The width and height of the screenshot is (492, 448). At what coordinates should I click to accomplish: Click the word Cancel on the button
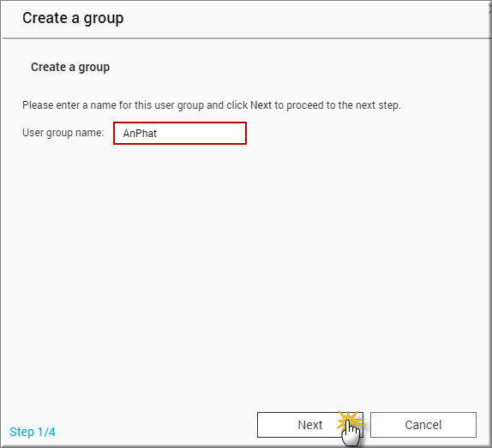tap(423, 425)
